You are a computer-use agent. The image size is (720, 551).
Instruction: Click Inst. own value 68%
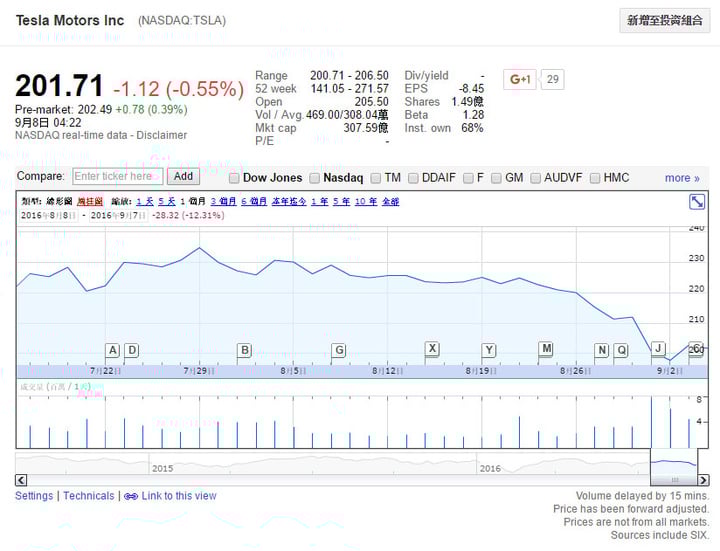point(472,128)
